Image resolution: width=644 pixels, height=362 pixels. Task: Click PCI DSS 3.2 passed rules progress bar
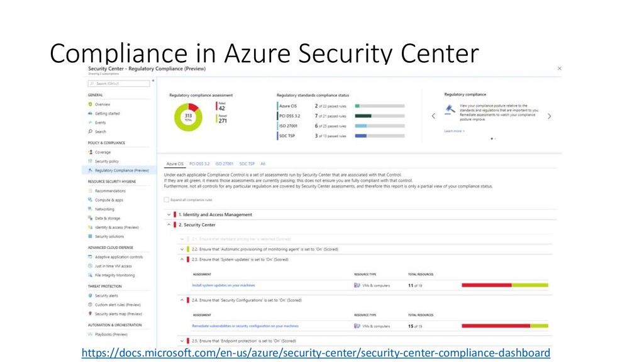[380, 116]
